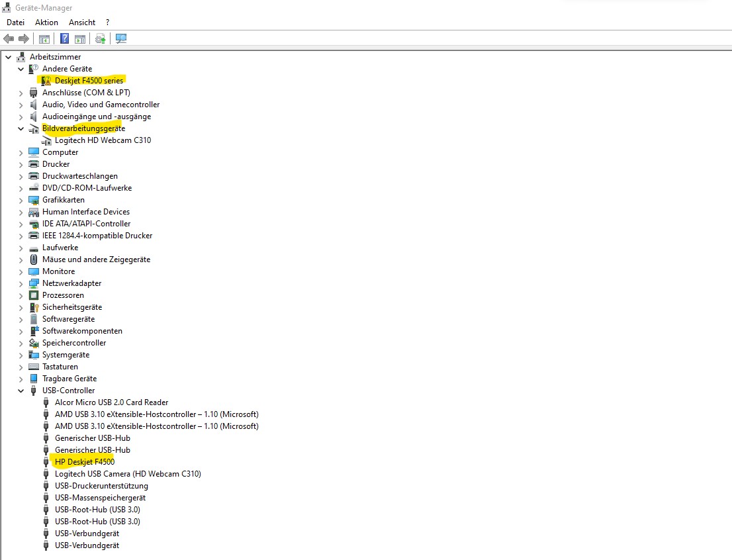Screen dimensions: 732x560
Task: Click the Speichercontroller icon
Action: pyautogui.click(x=34, y=343)
